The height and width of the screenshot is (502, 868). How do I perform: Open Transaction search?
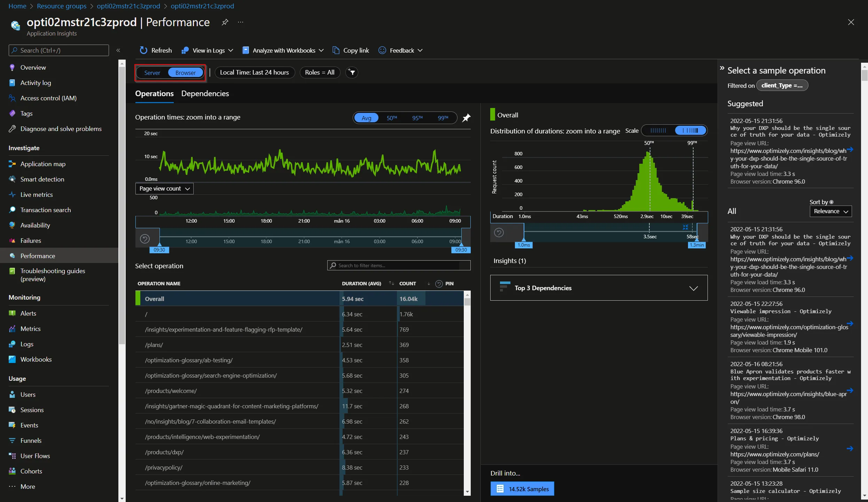click(45, 210)
